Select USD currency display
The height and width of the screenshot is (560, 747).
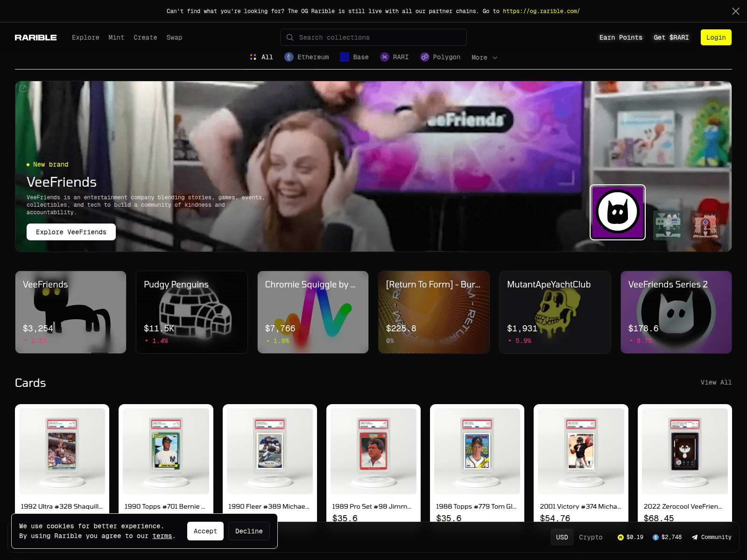(562, 537)
